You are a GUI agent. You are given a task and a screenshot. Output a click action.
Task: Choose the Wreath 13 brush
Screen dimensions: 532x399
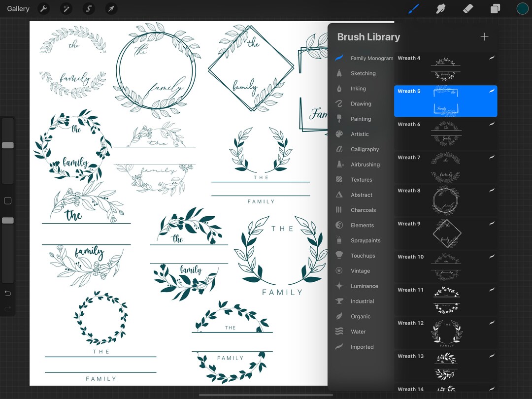pos(445,366)
